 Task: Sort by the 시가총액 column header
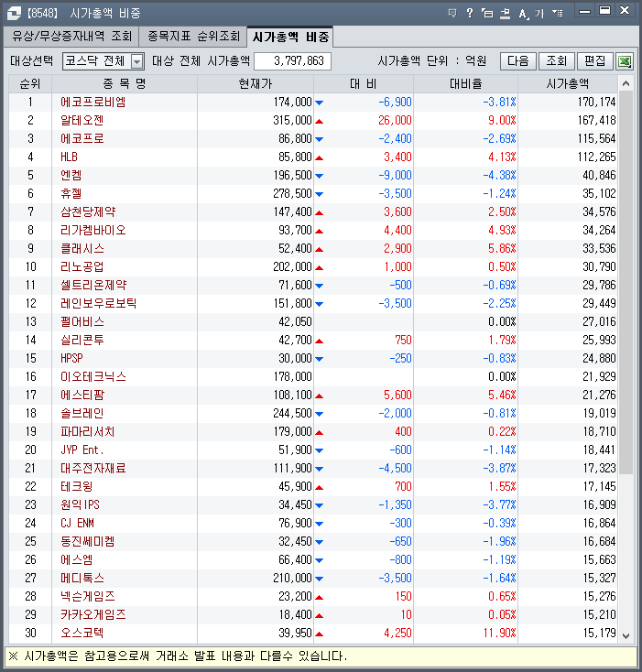(568, 83)
